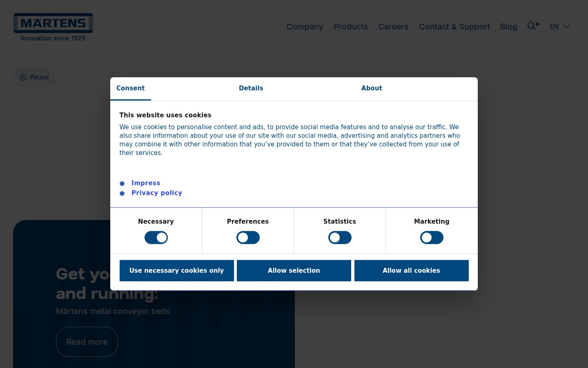Click the Märtens logo
588x368 pixels.
(x=53, y=27)
